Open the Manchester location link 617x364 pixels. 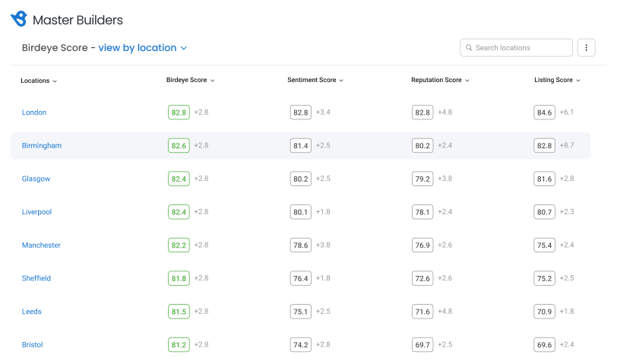(41, 245)
